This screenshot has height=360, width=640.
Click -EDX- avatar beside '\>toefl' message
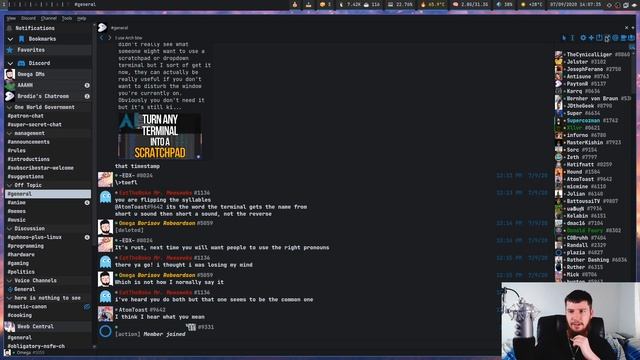point(105,180)
